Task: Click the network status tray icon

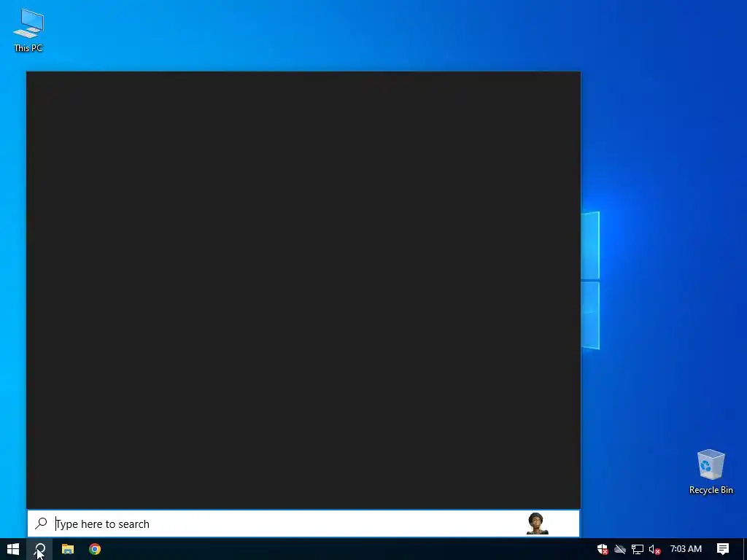Action: [x=638, y=550]
